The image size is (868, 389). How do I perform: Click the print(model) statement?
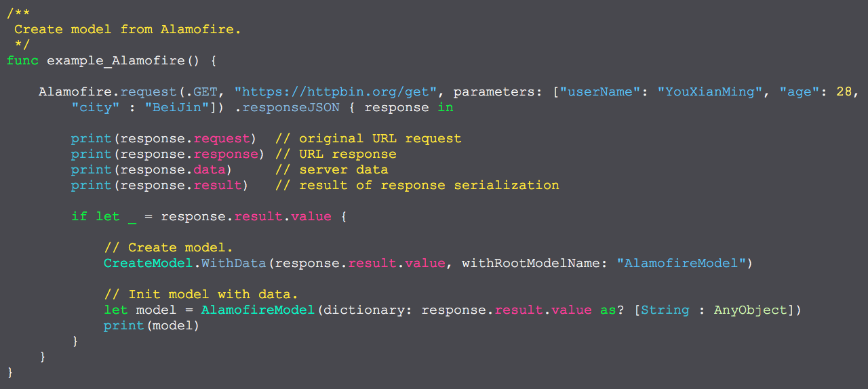click(151, 325)
